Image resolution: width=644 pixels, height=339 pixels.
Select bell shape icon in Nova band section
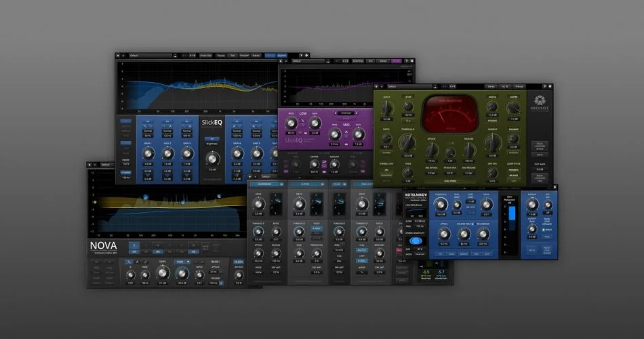click(137, 262)
